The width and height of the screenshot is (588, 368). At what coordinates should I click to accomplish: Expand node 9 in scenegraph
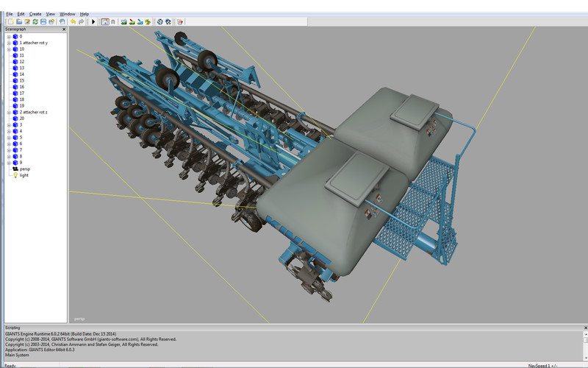8,162
